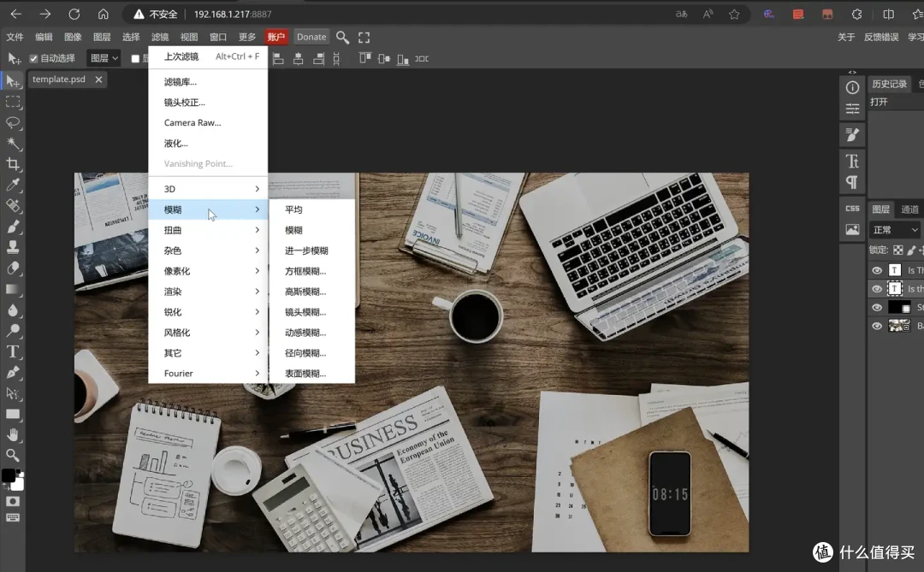
Task: Expand the 像素化 filter submenu
Action: (x=208, y=271)
